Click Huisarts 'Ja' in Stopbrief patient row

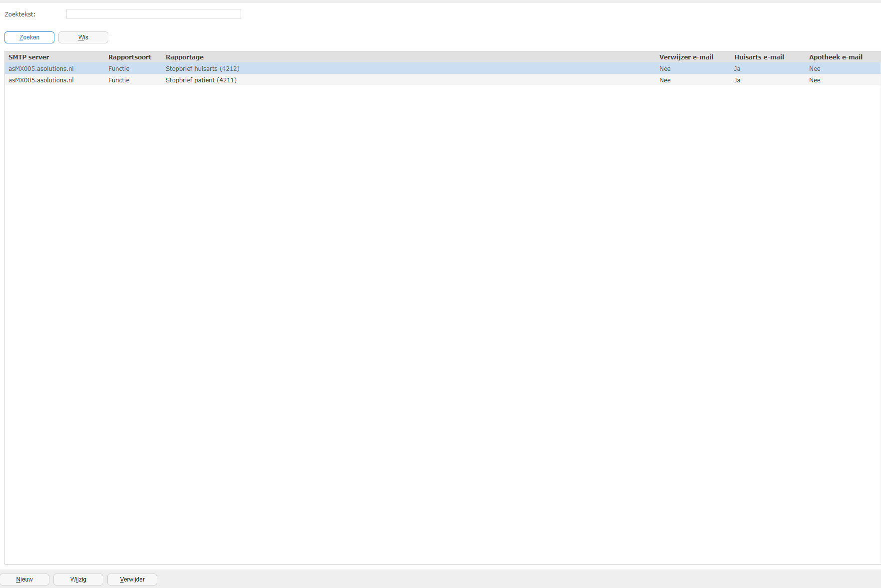tap(737, 80)
